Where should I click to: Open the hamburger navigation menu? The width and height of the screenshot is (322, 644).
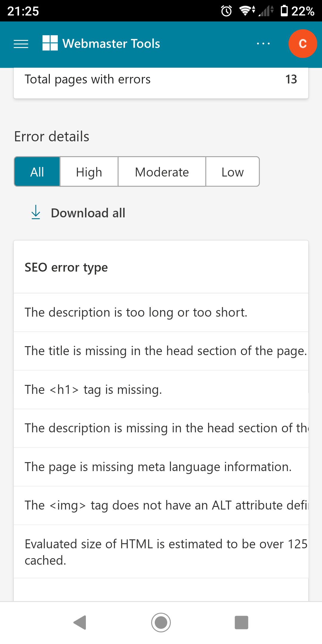[x=21, y=44]
